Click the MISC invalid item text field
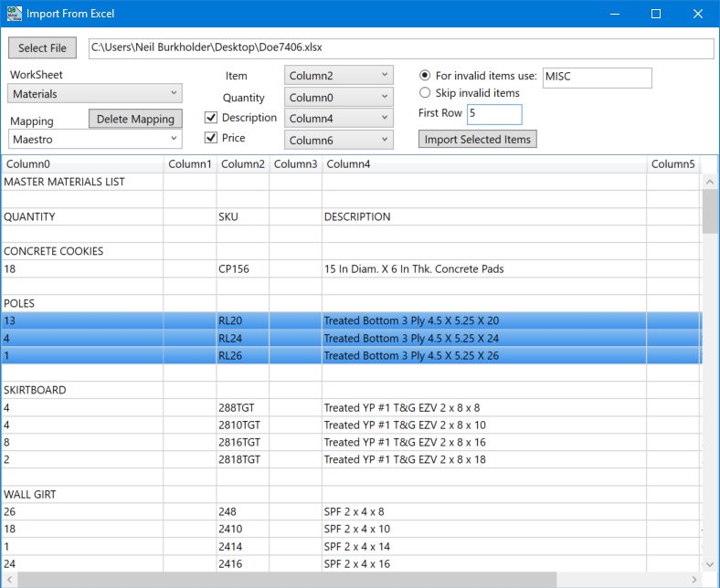Image resolution: width=720 pixels, height=588 pixels. pos(597,78)
